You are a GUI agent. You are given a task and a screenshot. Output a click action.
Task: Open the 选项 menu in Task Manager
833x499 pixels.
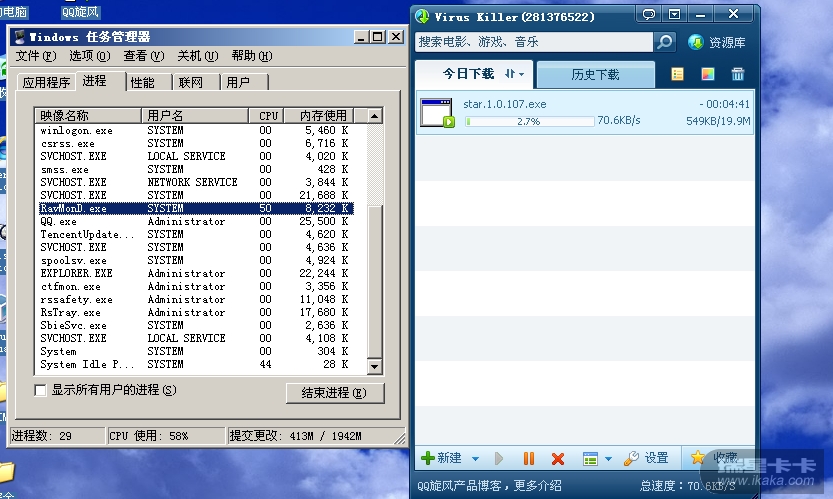pos(89,56)
